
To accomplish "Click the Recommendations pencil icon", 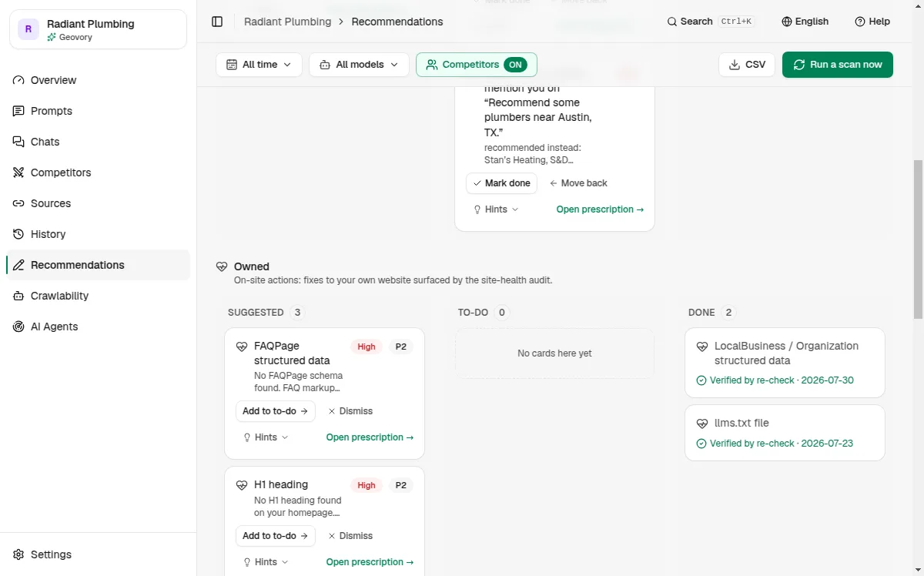I will [x=18, y=265].
